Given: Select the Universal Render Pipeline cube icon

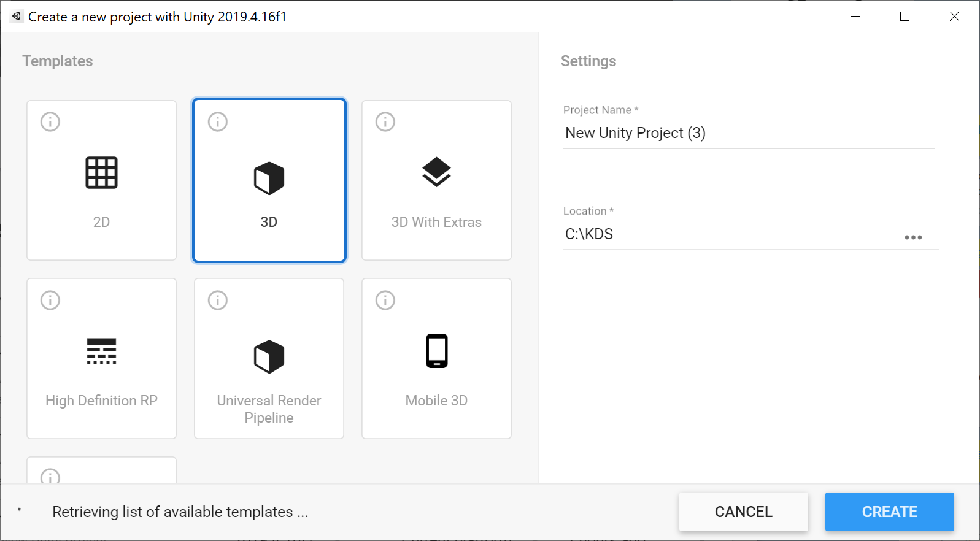Looking at the screenshot, I should pos(269,357).
